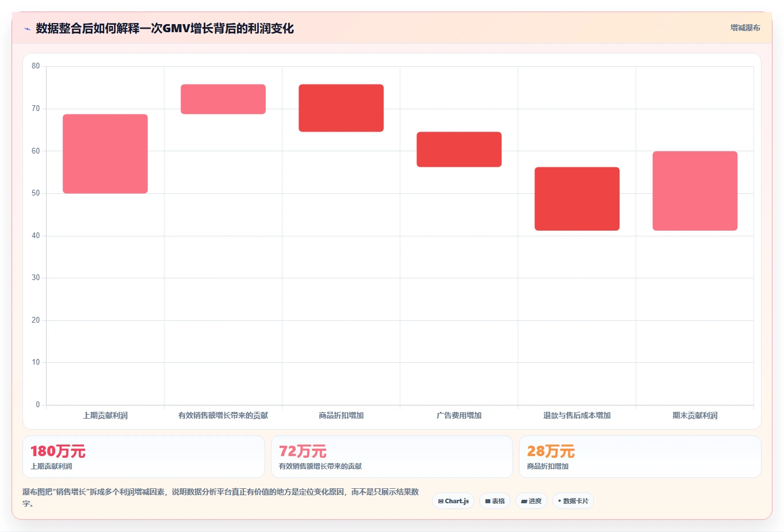Click the y-axis value 60
This screenshot has width=784, height=532.
[x=36, y=151]
